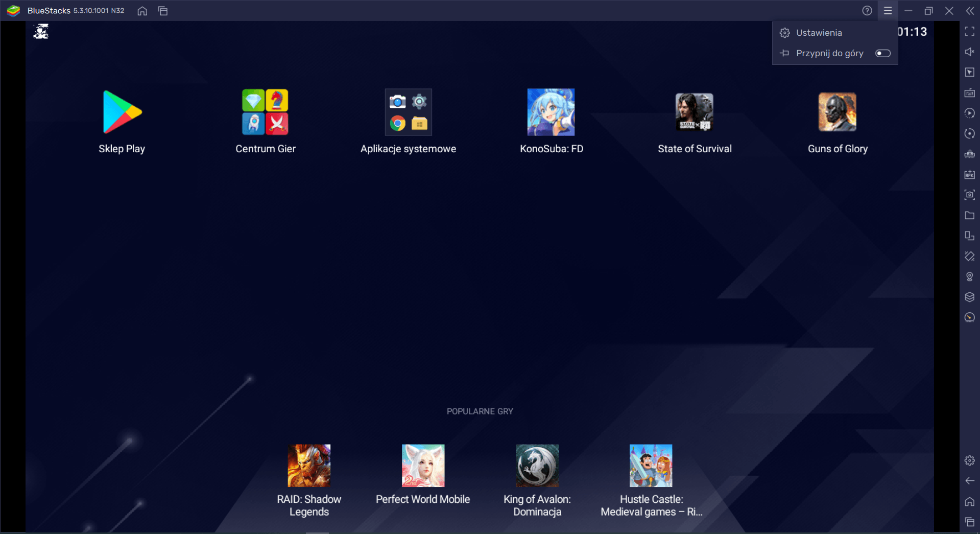980x534 pixels.
Task: Open the set location pin icon
Action: pyautogui.click(x=970, y=277)
